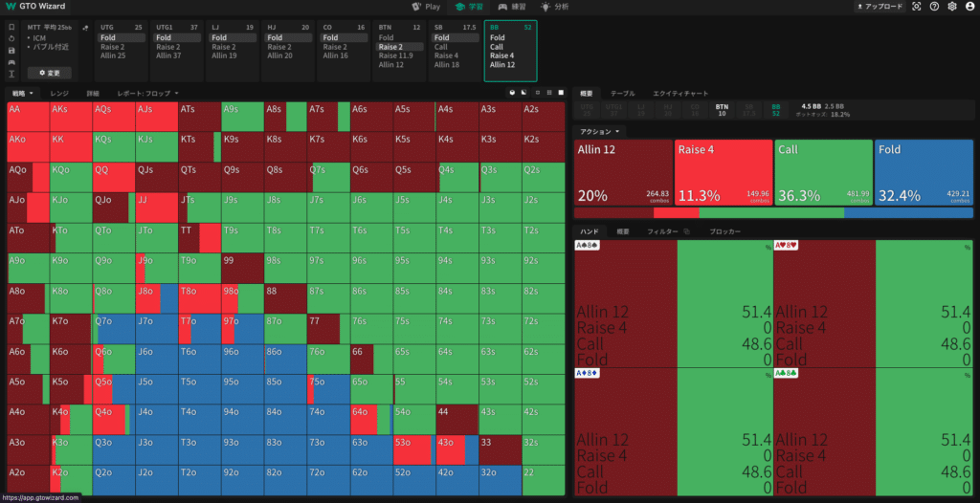Select the smallest square grid size icon
Screen dimensions: 980x503
point(538,93)
